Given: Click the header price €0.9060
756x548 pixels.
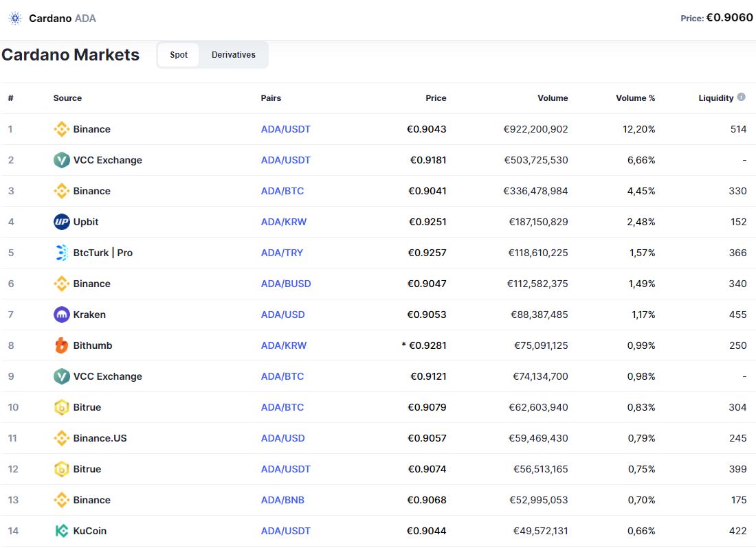Looking at the screenshot, I should pos(729,18).
